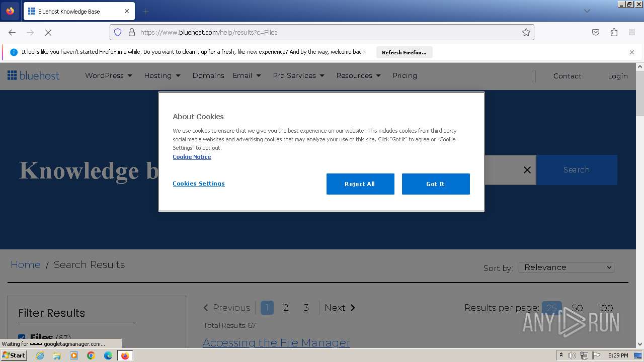Image resolution: width=644 pixels, height=362 pixels.
Task: Expand the Resources menu
Action: pyautogui.click(x=359, y=75)
